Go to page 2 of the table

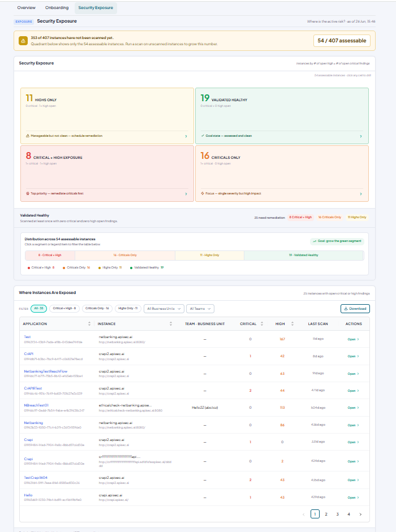[x=326, y=514]
